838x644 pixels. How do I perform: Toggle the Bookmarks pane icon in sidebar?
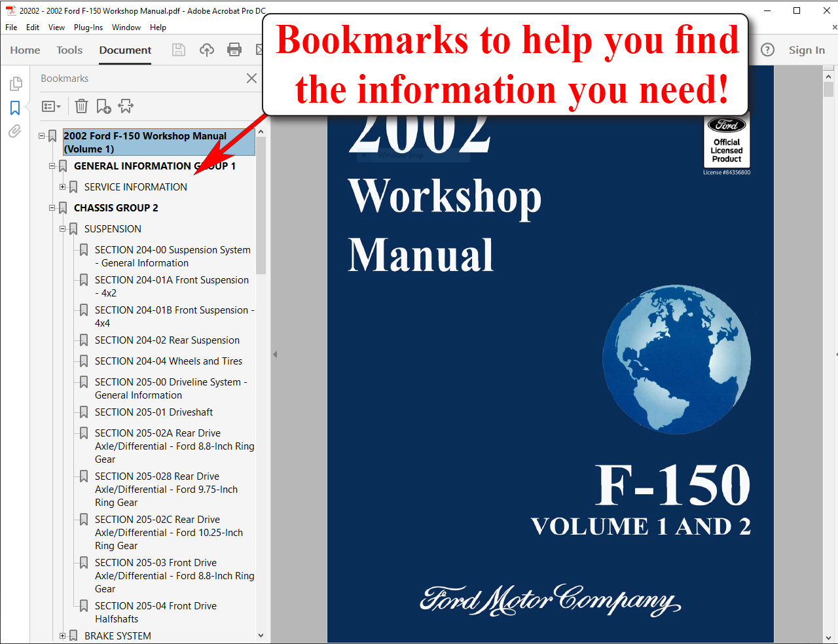point(15,108)
